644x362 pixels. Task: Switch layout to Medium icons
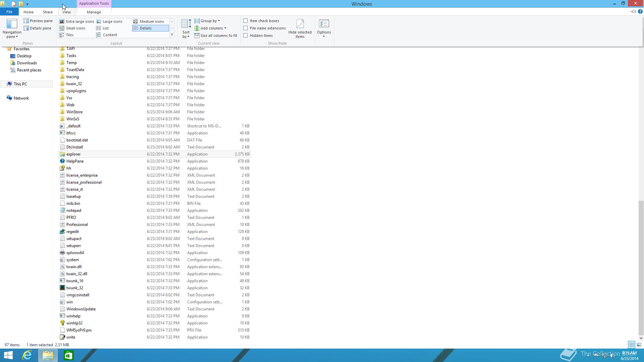(149, 21)
